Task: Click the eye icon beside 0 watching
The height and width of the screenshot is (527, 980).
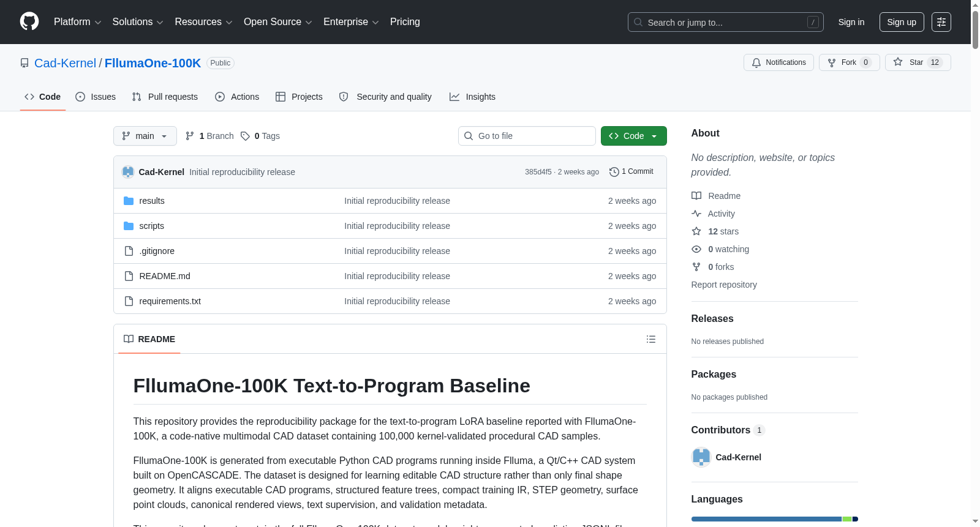Action: coord(696,249)
